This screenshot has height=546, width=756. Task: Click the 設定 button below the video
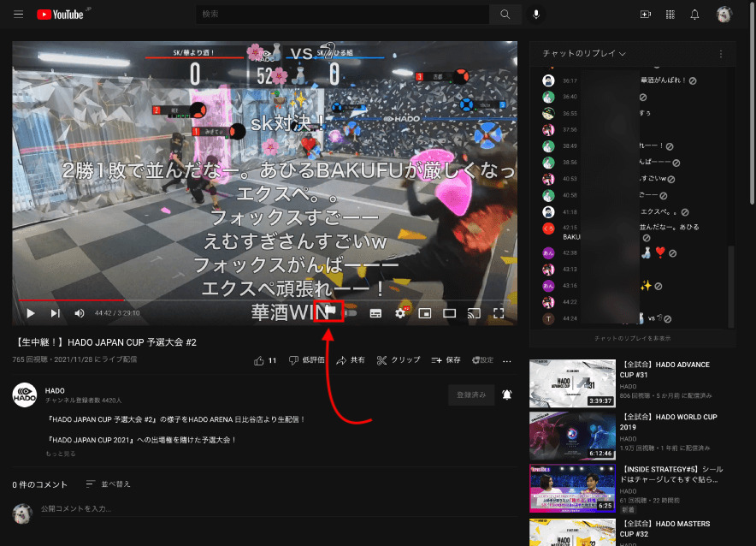[x=482, y=360]
